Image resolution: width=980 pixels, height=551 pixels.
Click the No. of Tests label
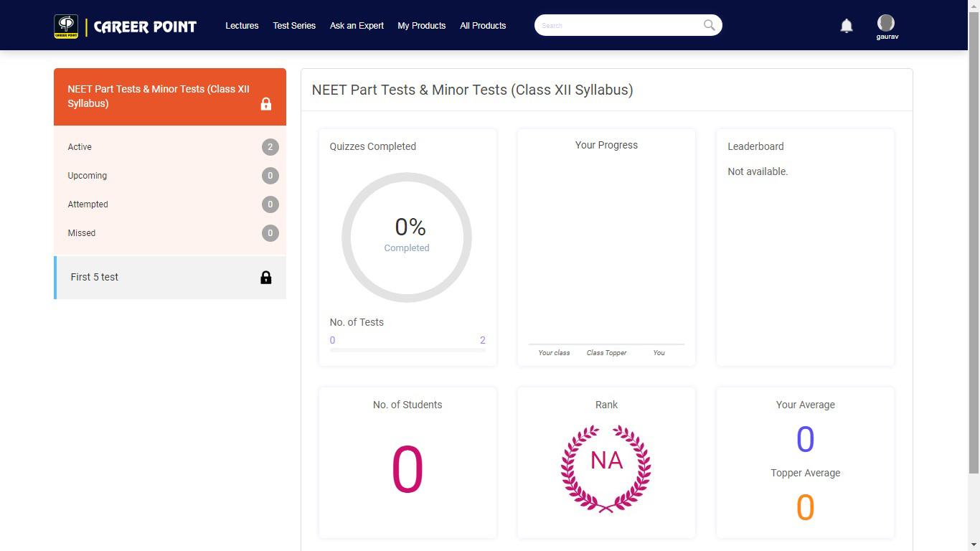[357, 322]
